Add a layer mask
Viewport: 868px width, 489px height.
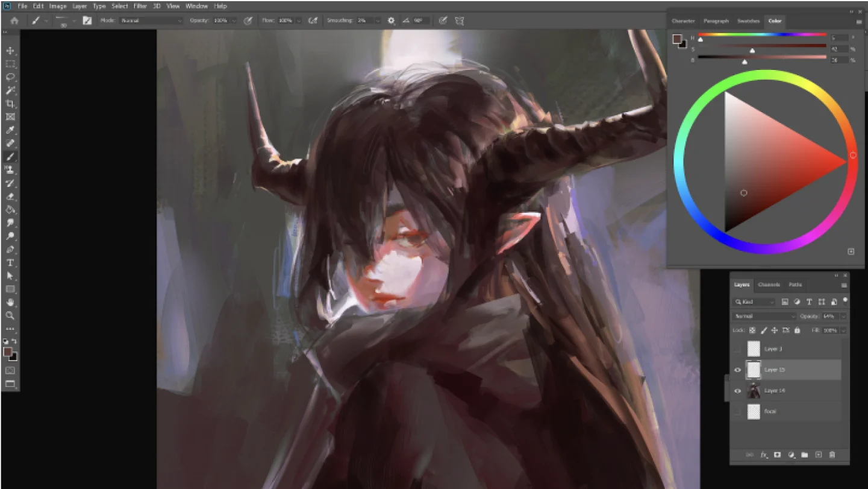(x=778, y=455)
